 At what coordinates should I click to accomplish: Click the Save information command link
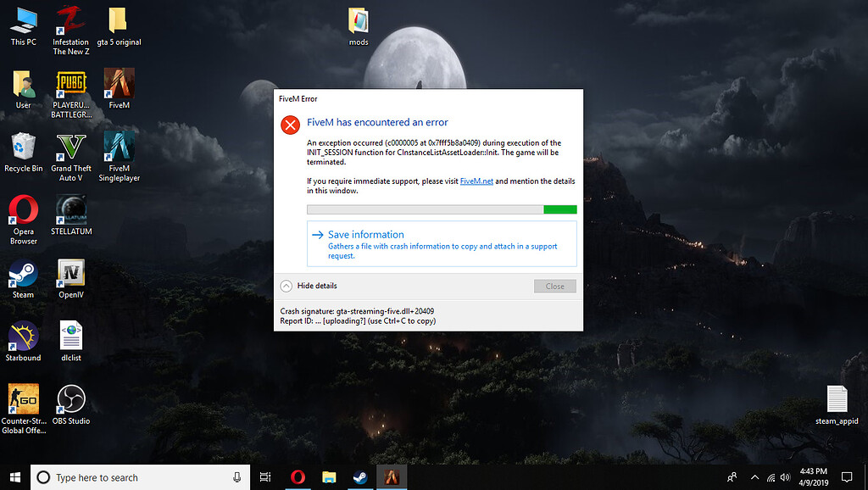(442, 244)
